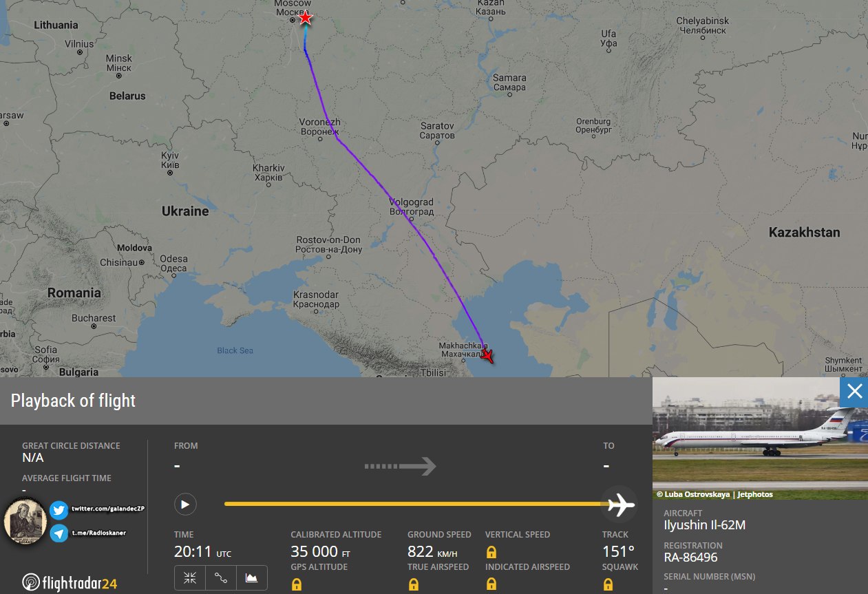Toggle the flight route path icon

pyautogui.click(x=221, y=578)
